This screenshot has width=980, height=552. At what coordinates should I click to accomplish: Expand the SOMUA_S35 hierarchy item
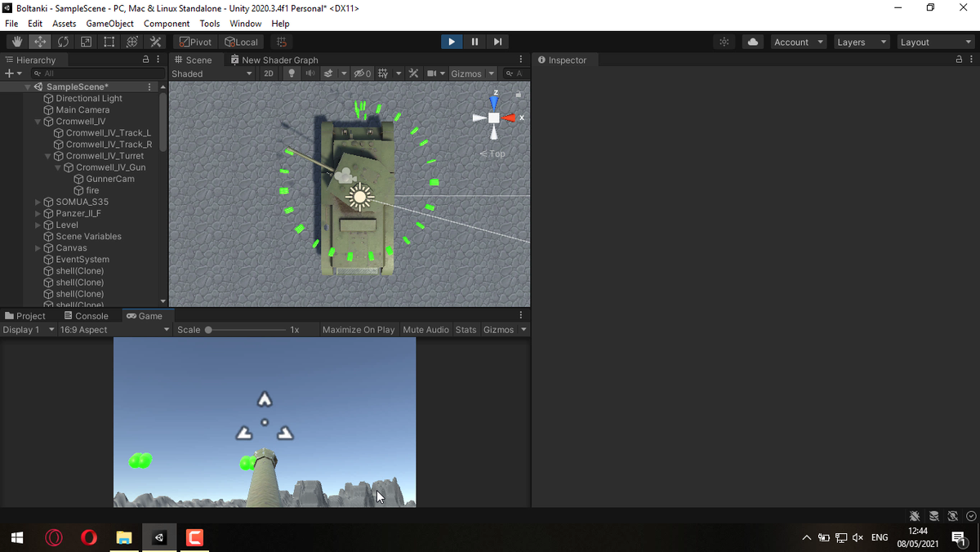(x=38, y=202)
